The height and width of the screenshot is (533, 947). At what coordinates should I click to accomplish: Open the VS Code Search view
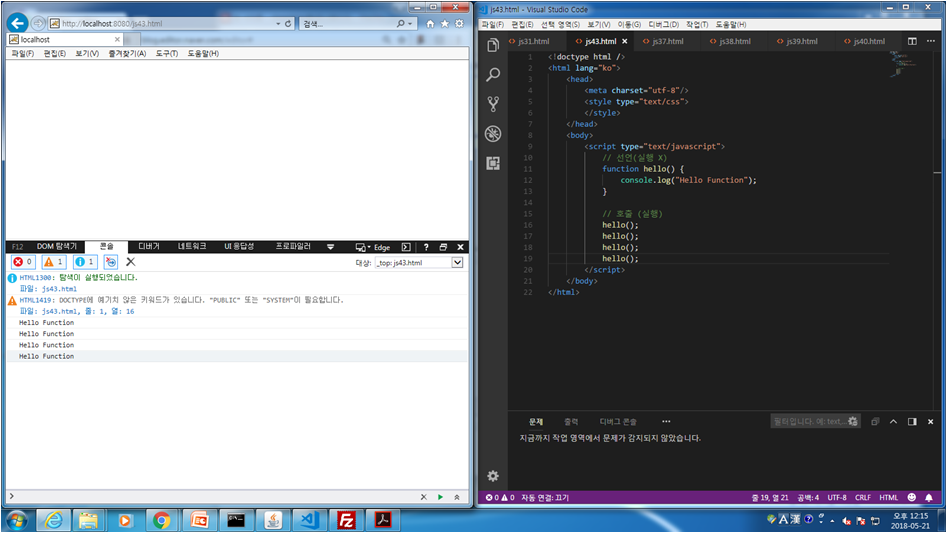point(493,74)
